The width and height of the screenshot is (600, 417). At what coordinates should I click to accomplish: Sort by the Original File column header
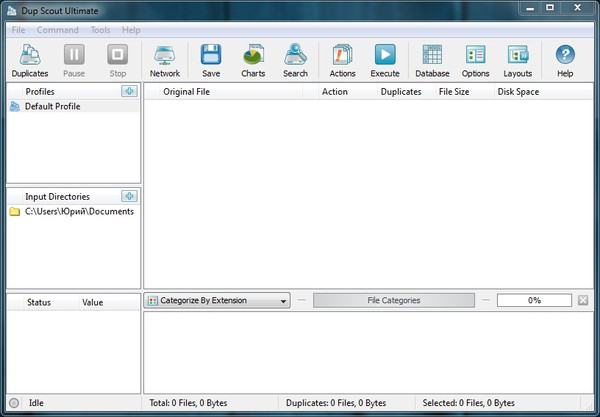[x=187, y=92]
